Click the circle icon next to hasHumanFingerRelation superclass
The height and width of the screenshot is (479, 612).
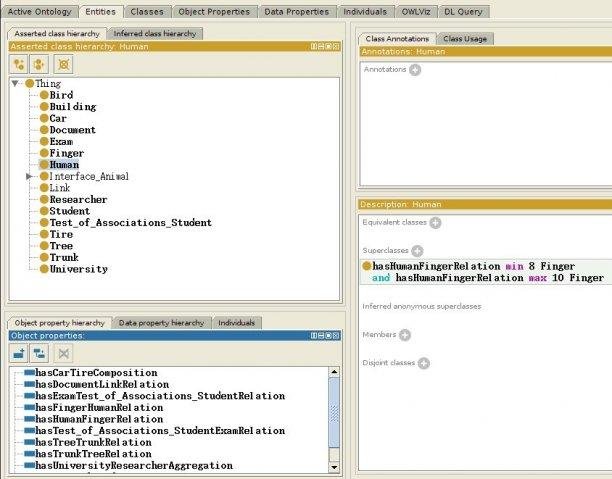pos(366,266)
